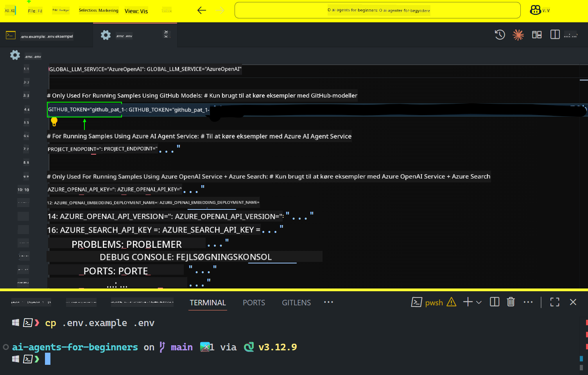Click ai-agents-for-beginners in the terminal prompt
Viewport: 588px width, 375px height.
[x=75, y=347]
